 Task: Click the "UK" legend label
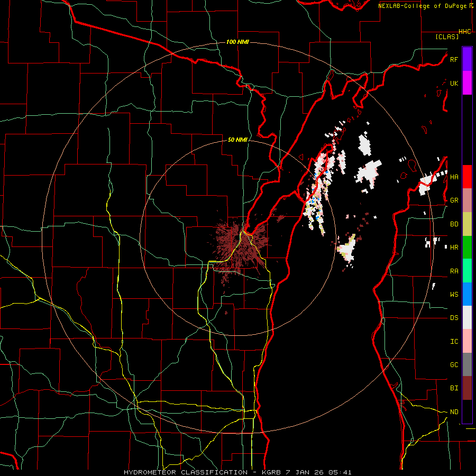coord(454,83)
